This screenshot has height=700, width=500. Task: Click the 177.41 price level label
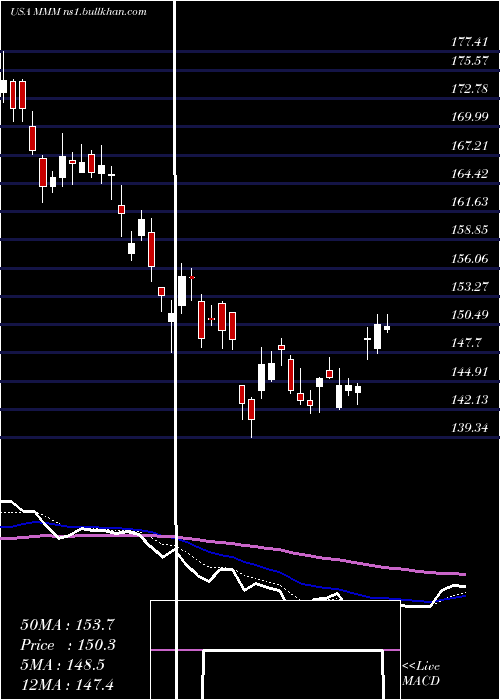pos(469,42)
